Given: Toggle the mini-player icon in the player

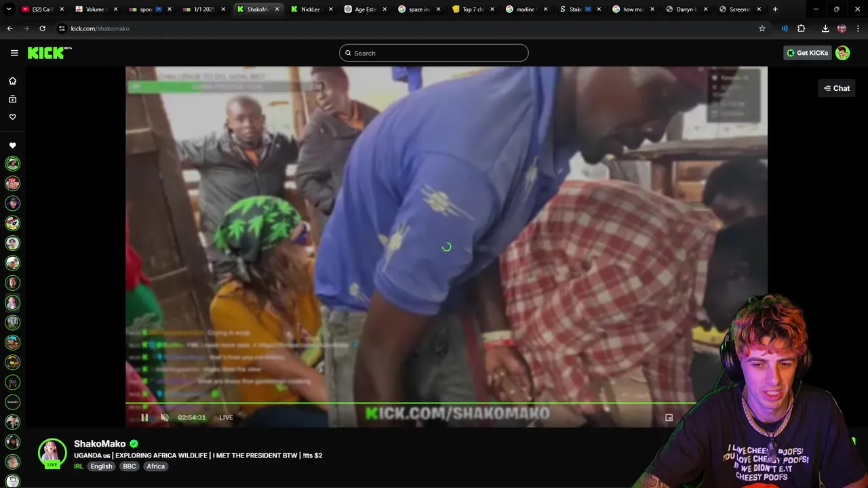Looking at the screenshot, I should point(669,418).
